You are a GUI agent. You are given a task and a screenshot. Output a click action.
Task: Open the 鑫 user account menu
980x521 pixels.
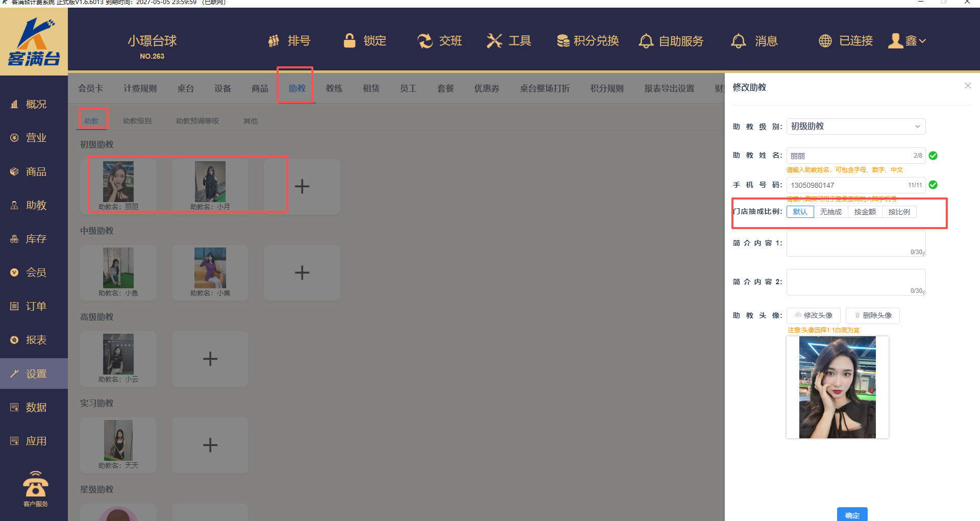[909, 41]
